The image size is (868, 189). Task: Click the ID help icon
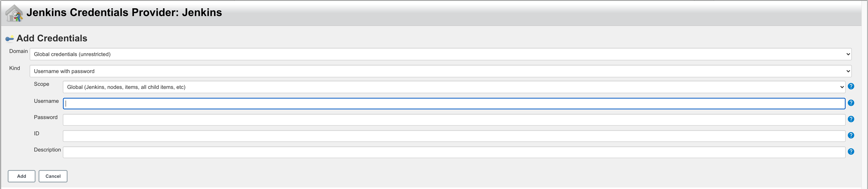(x=851, y=135)
